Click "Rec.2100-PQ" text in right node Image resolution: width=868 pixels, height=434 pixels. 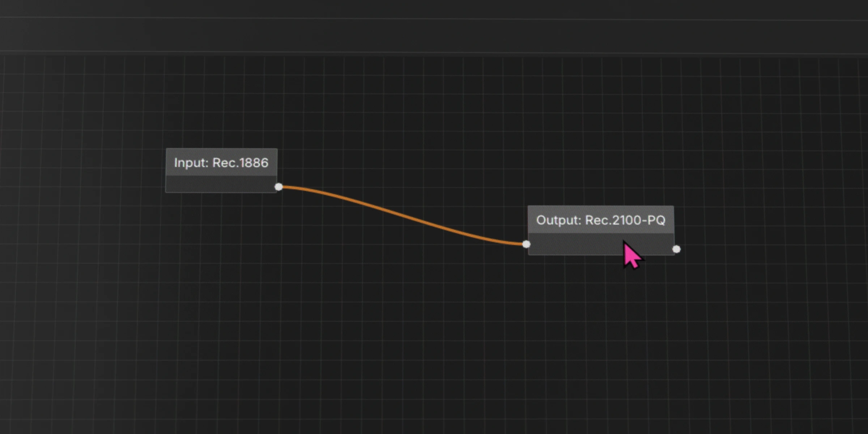[625, 220]
